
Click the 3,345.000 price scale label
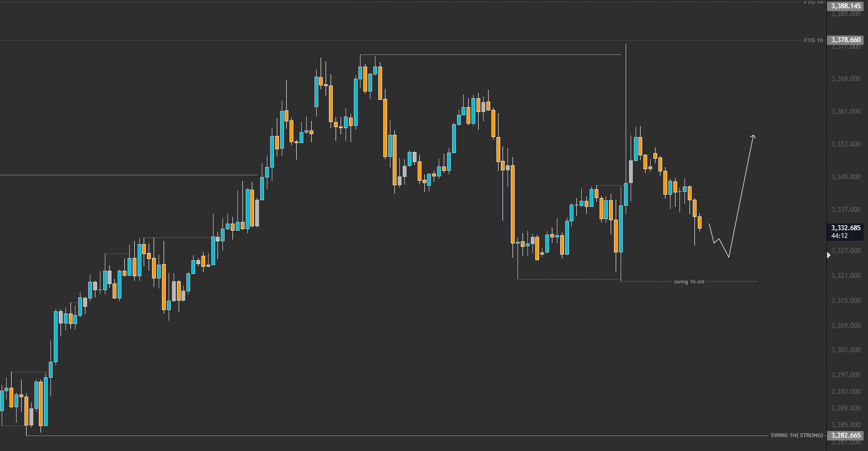846,177
